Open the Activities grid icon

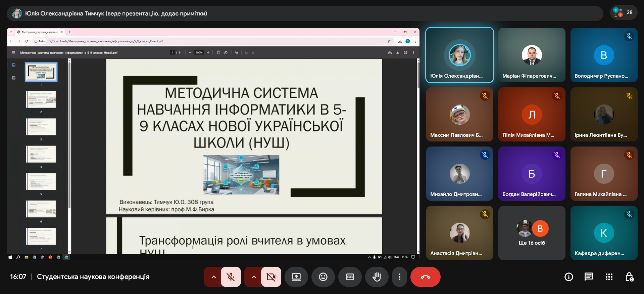[609, 277]
